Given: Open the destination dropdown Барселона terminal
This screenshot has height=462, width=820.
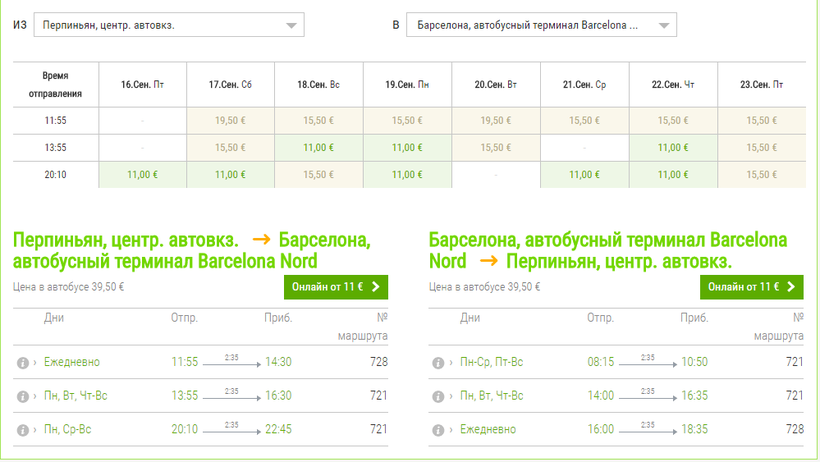Looking at the screenshot, I should [541, 25].
